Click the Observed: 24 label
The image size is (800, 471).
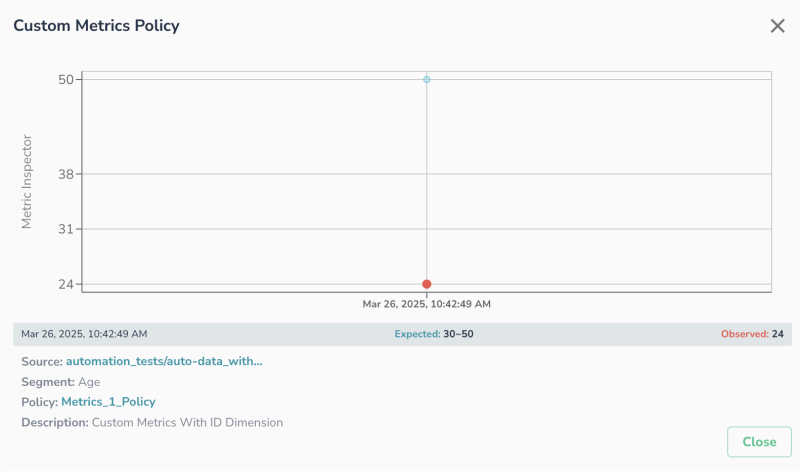[x=751, y=334]
